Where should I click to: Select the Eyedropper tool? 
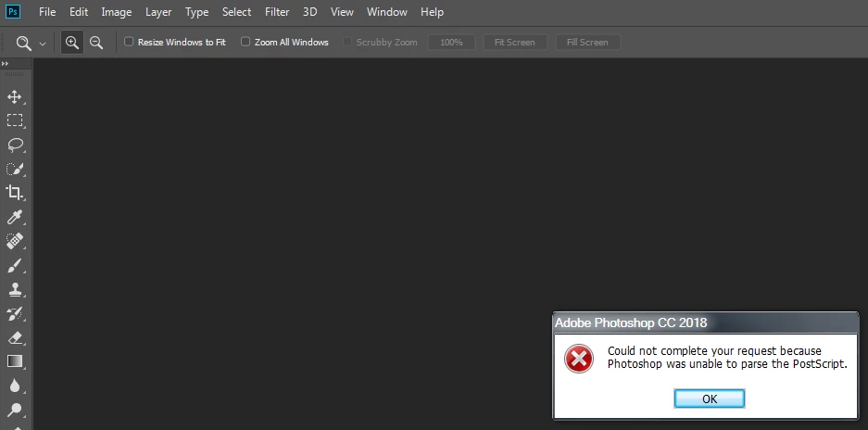coord(14,217)
